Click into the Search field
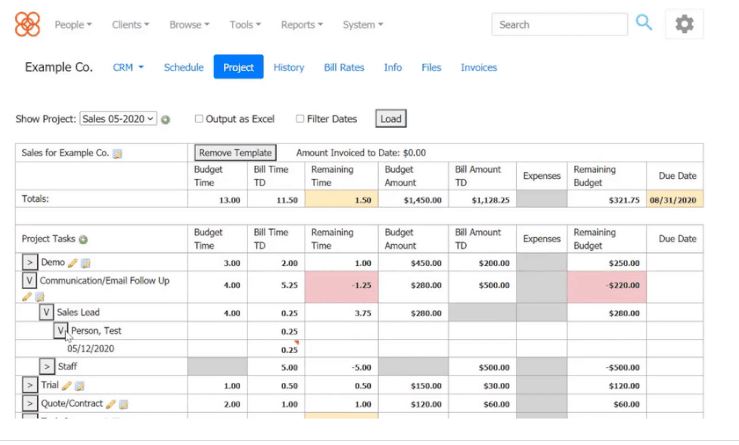The image size is (739, 445). [559, 24]
